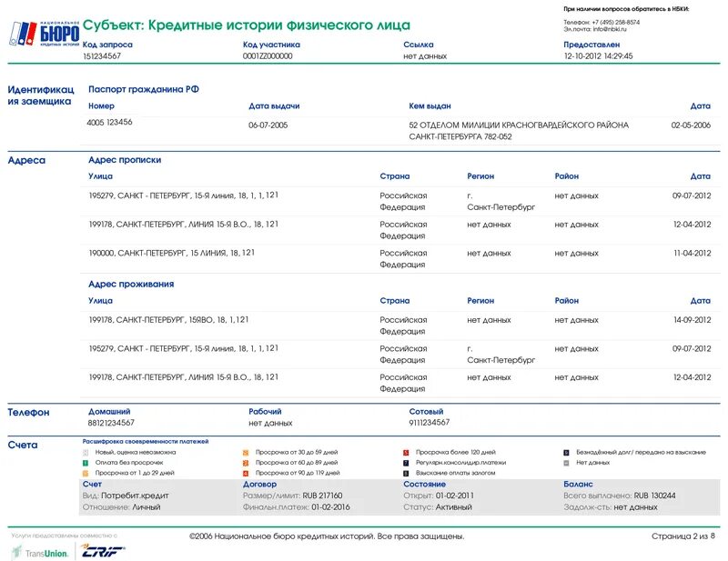Viewport: 728px width, 561px height.
Task: Click the CRIF logo in footer
Action: point(103,551)
